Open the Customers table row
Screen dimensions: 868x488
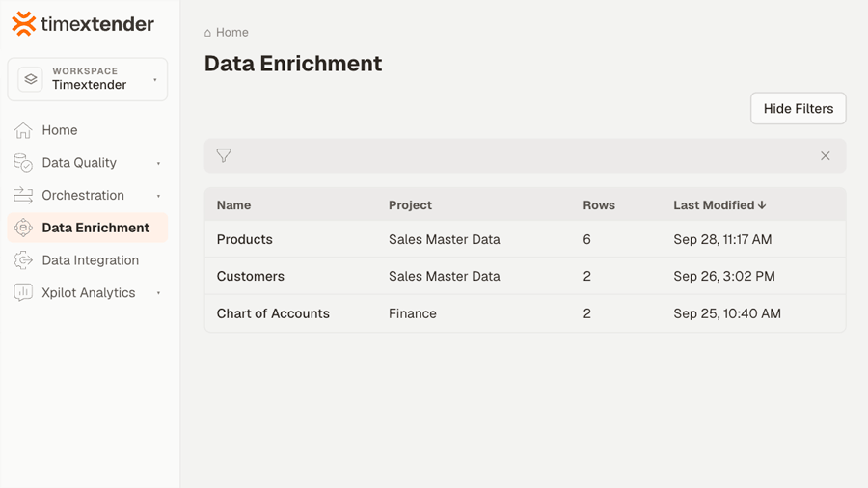pos(525,276)
